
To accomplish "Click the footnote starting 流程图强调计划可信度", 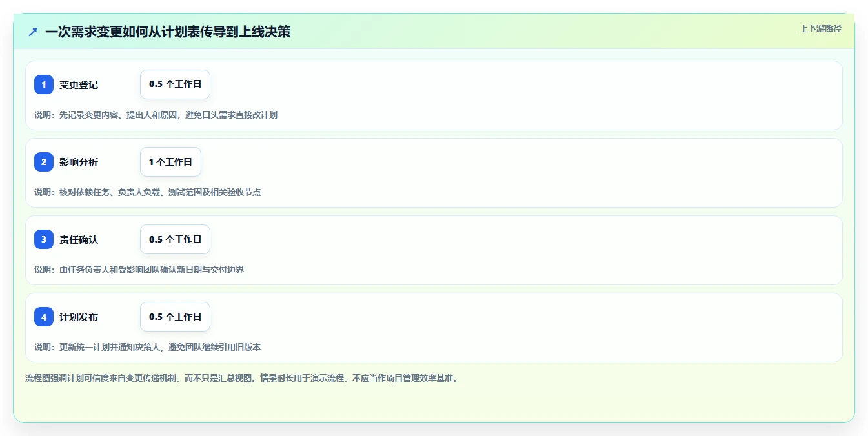I will point(241,379).
